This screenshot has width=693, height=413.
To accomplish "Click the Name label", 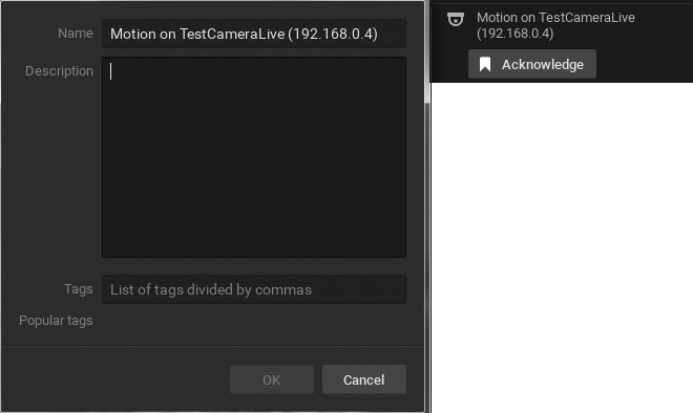I will [x=76, y=33].
